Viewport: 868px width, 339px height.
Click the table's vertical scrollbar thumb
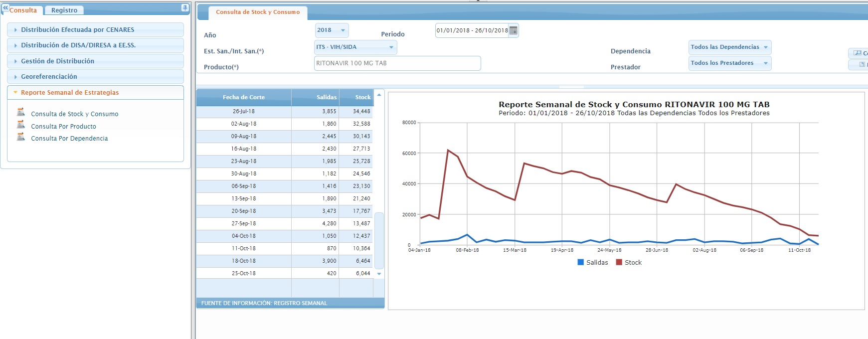pos(379,240)
